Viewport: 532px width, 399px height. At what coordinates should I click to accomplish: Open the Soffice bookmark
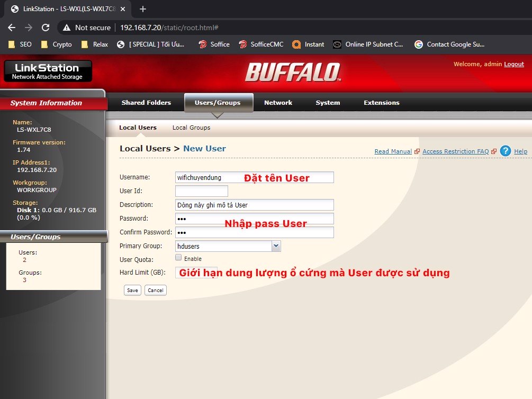214,44
